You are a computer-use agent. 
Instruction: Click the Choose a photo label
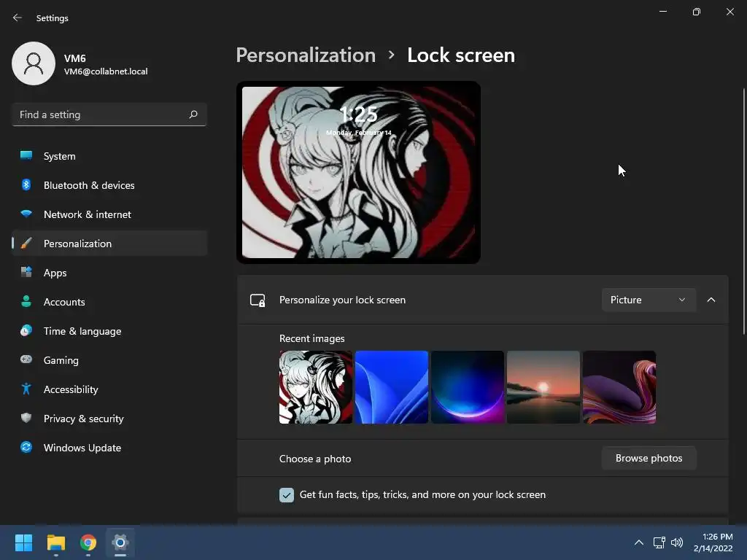click(x=315, y=459)
